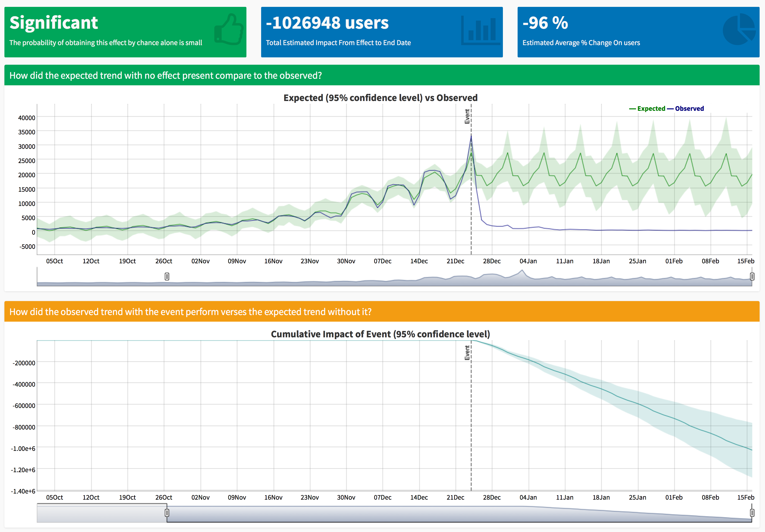Click the -96 % headline figure
The image size is (765, 532).
[x=545, y=23]
